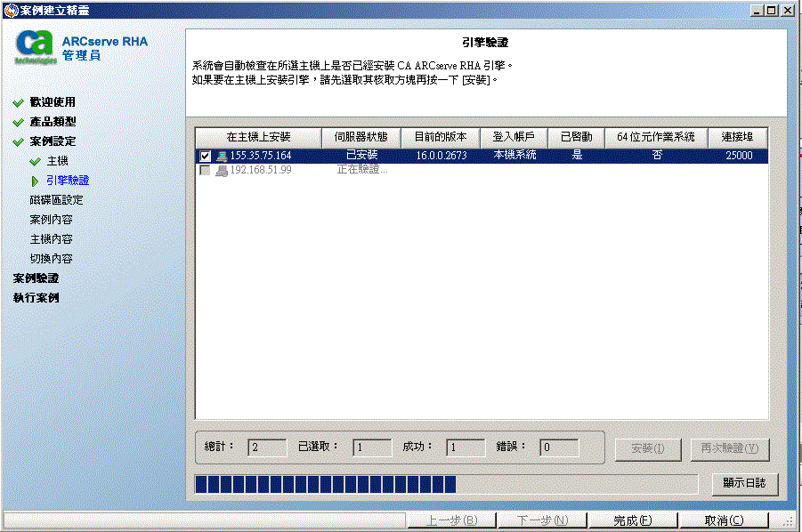Click the 顯示日誌 button

744,484
